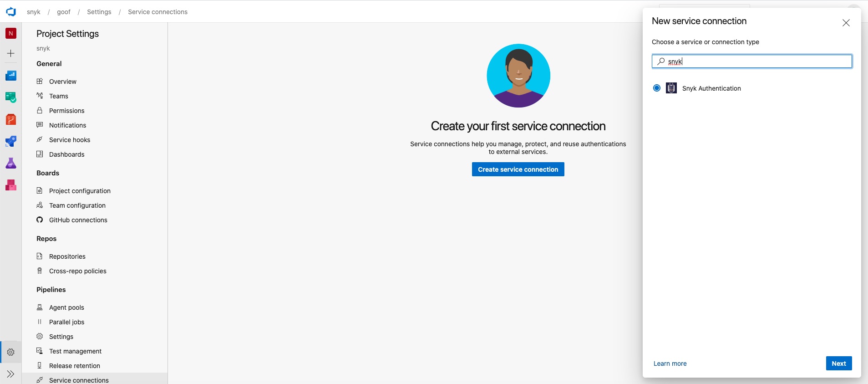The width and height of the screenshot is (868, 384).
Task: Click Service connections breadcrumb
Action: coord(157,12)
